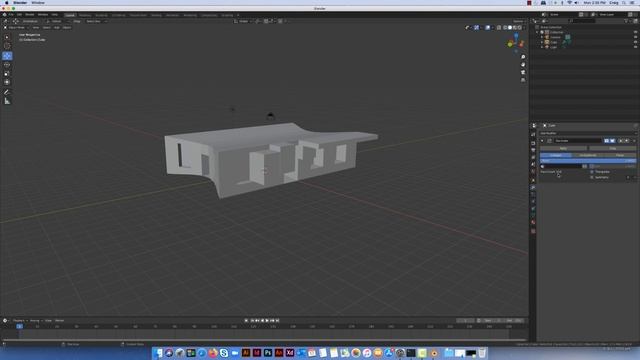Open the Add Modifier dropdown
This screenshot has width=640, height=360.
[588, 133]
